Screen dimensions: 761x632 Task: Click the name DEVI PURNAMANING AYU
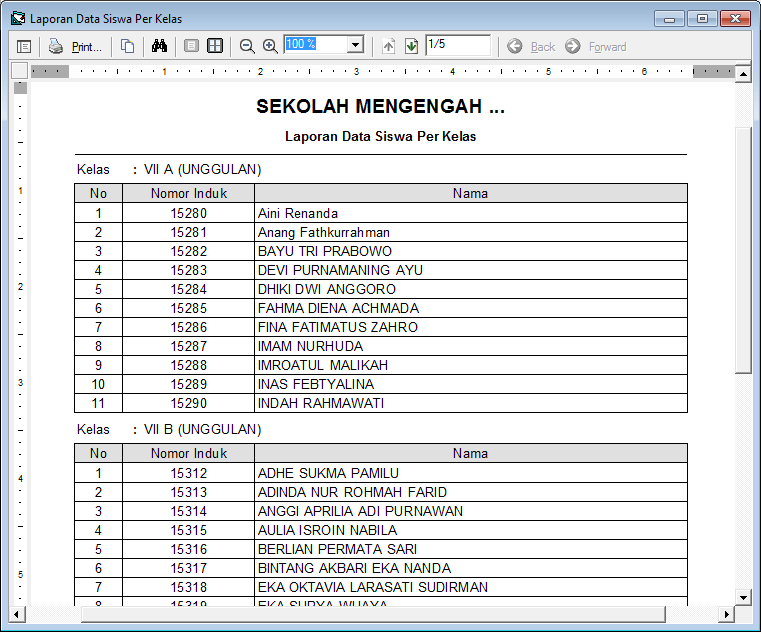click(x=340, y=270)
